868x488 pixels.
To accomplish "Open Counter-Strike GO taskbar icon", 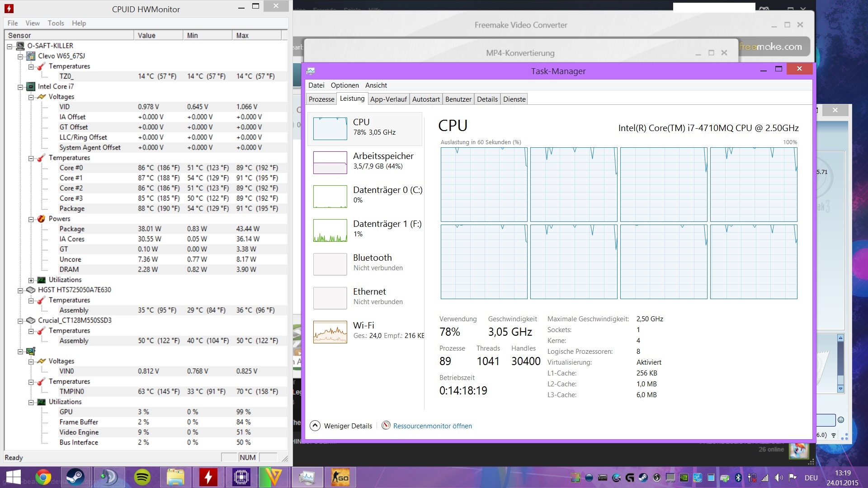I will tap(340, 477).
